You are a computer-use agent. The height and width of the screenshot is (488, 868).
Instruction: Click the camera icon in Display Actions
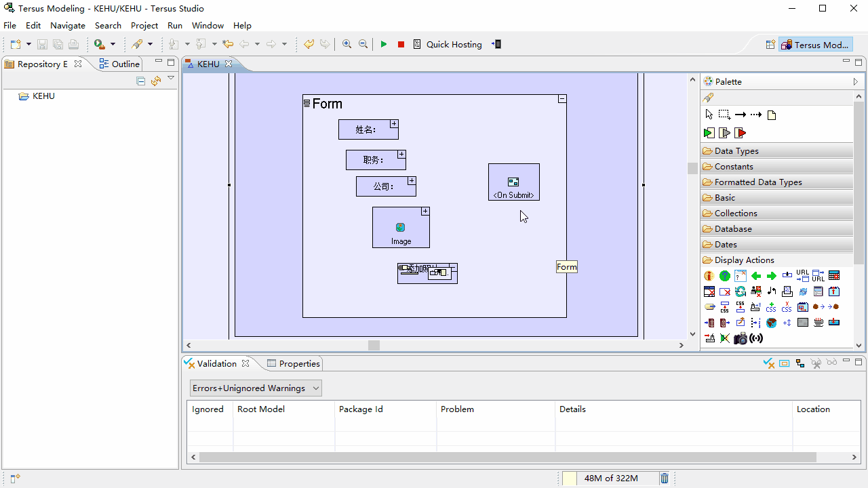[741, 338]
